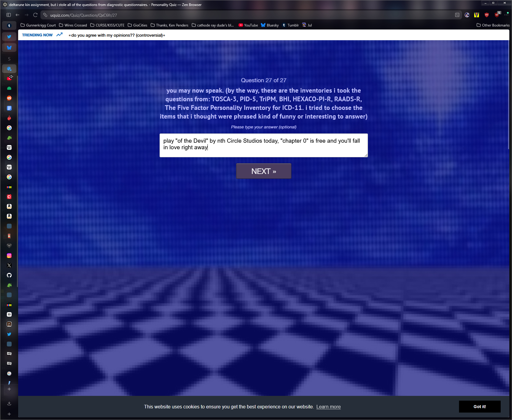
Task: Open the GitHub tab in sidebar
Action: coord(9,275)
